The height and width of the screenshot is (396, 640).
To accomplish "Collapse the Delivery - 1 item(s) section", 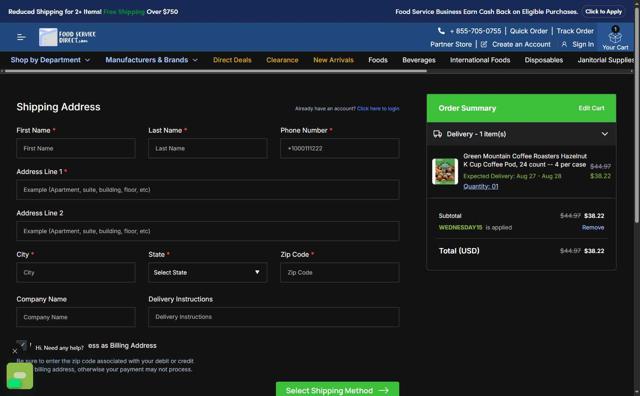I will pos(604,134).
